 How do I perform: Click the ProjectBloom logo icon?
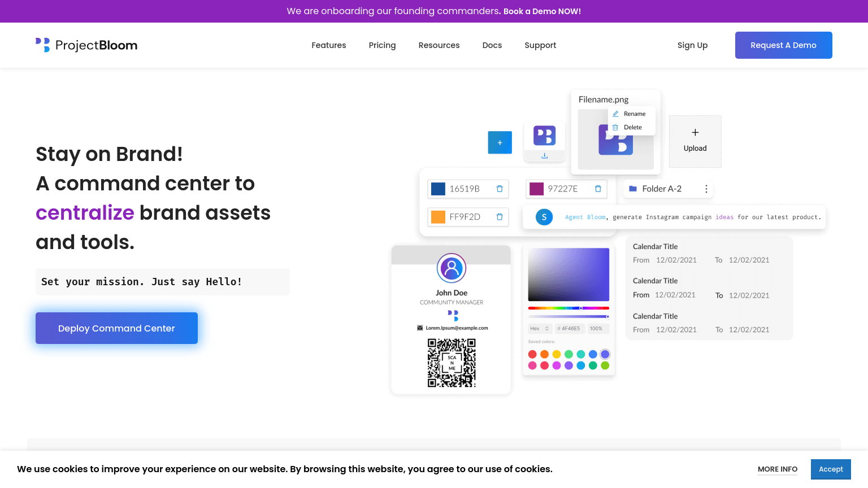click(42, 45)
